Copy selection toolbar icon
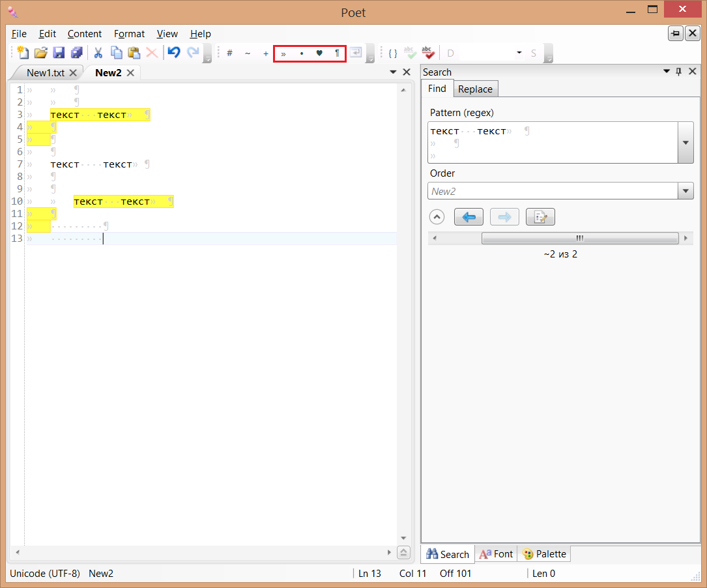707x588 pixels. pyautogui.click(x=117, y=53)
